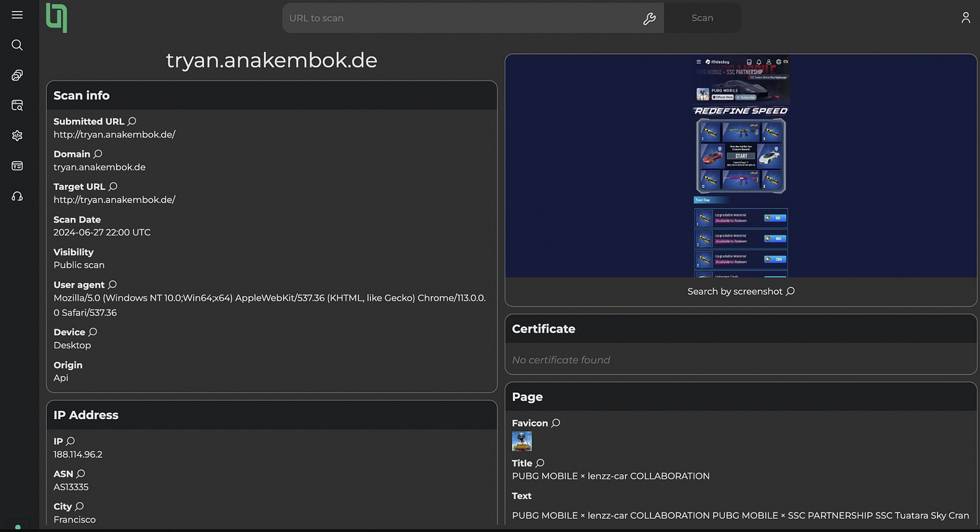This screenshot has width=980, height=532.
Task: Select the page title PUBG MOBILE × lenzz-car COLLABORATION
Action: pyautogui.click(x=610, y=476)
